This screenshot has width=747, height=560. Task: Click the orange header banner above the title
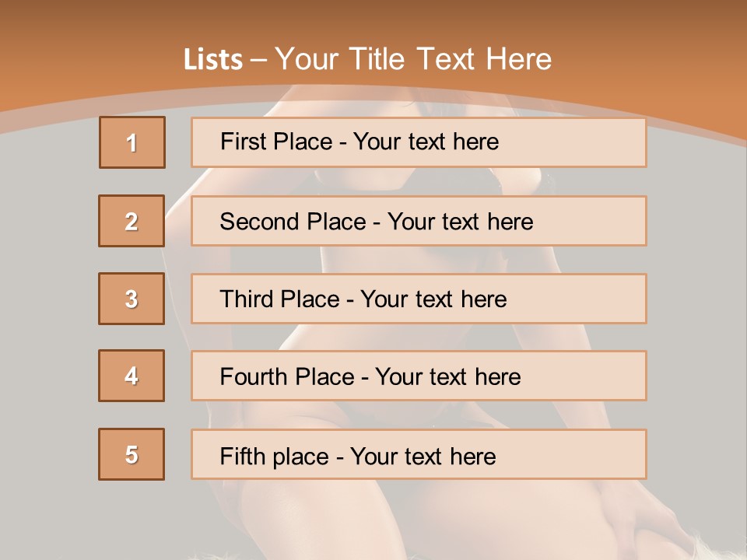click(x=373, y=19)
